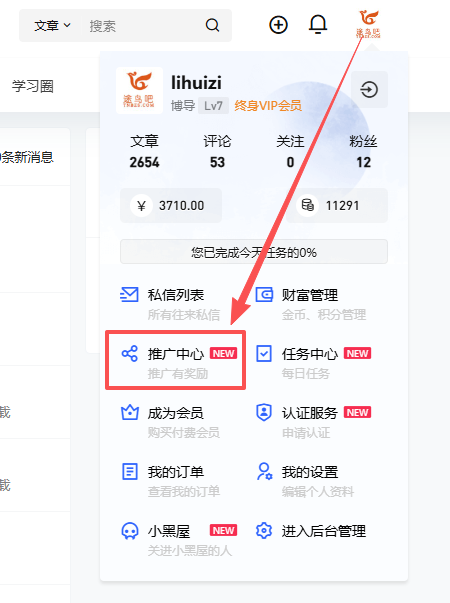
Task: Open 财富管理 menu item
Action: pos(310,295)
